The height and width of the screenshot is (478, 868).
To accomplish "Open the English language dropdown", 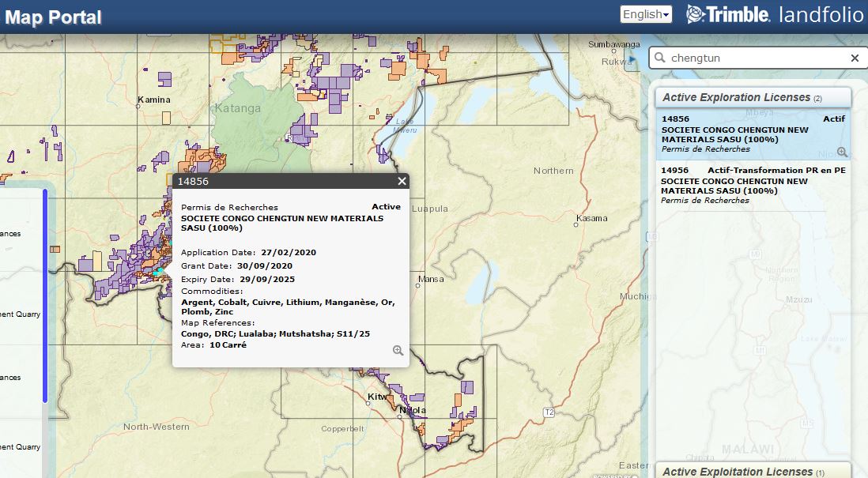I will click(x=646, y=14).
